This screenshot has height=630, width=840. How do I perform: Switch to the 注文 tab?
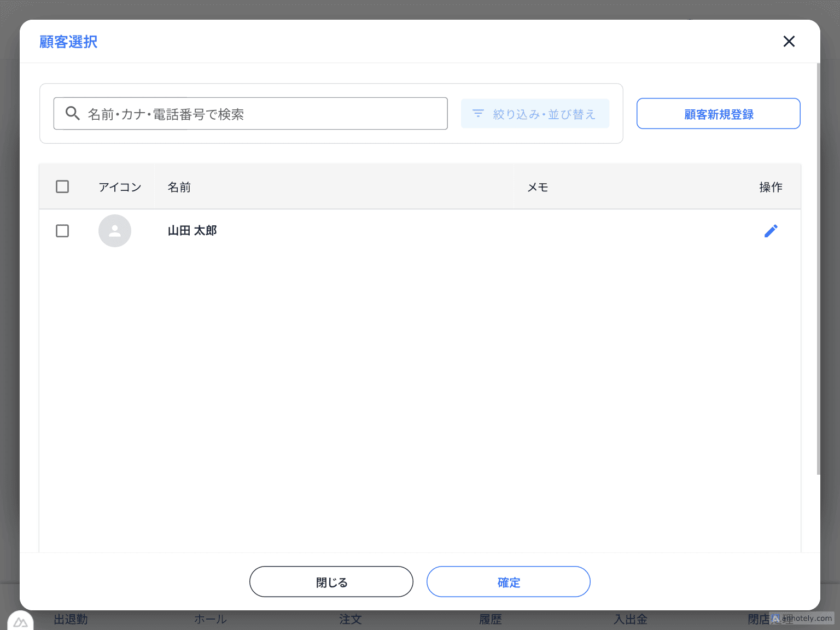(x=350, y=619)
